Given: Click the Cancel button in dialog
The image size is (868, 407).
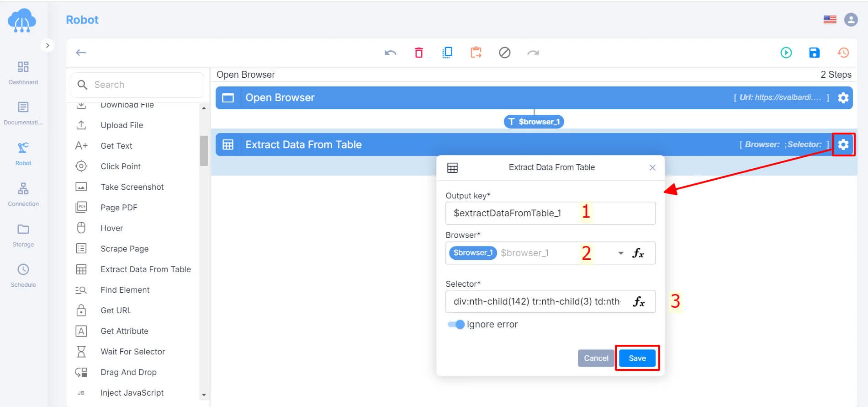Looking at the screenshot, I should 596,358.
